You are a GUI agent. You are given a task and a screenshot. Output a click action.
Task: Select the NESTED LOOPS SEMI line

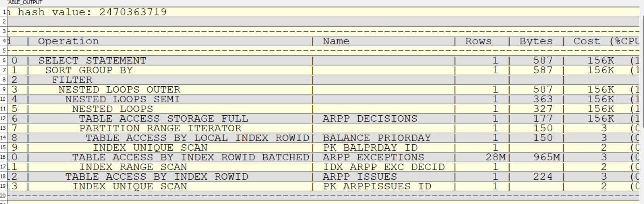click(122, 99)
